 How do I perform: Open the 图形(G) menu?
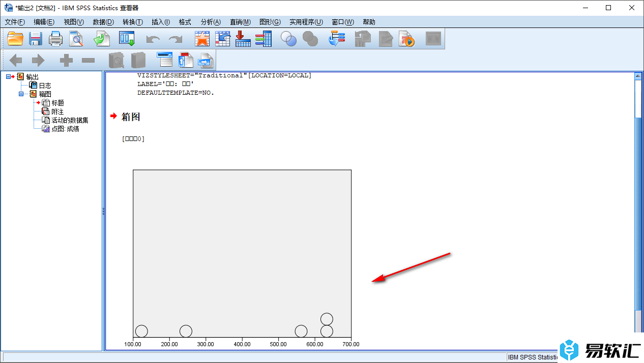click(270, 22)
